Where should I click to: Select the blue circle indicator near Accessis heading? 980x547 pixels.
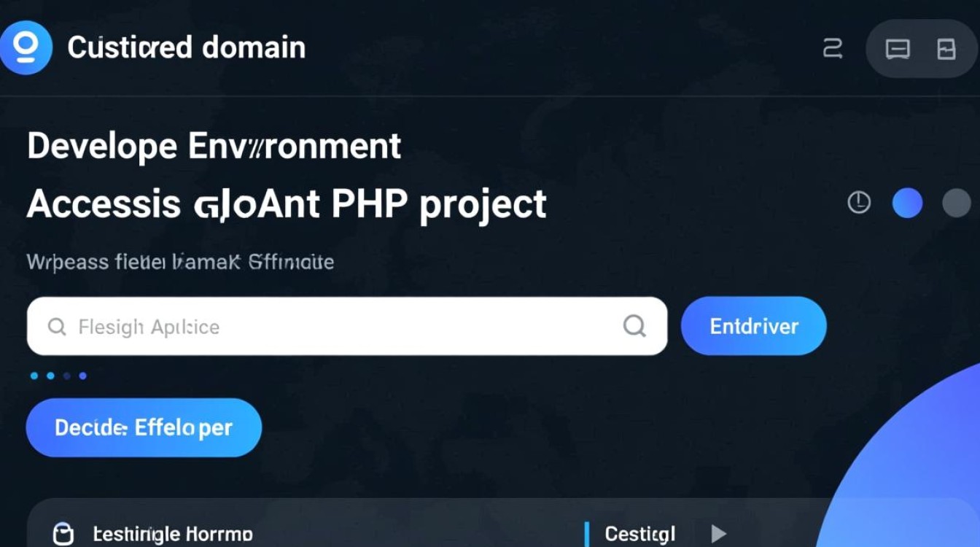tap(907, 203)
